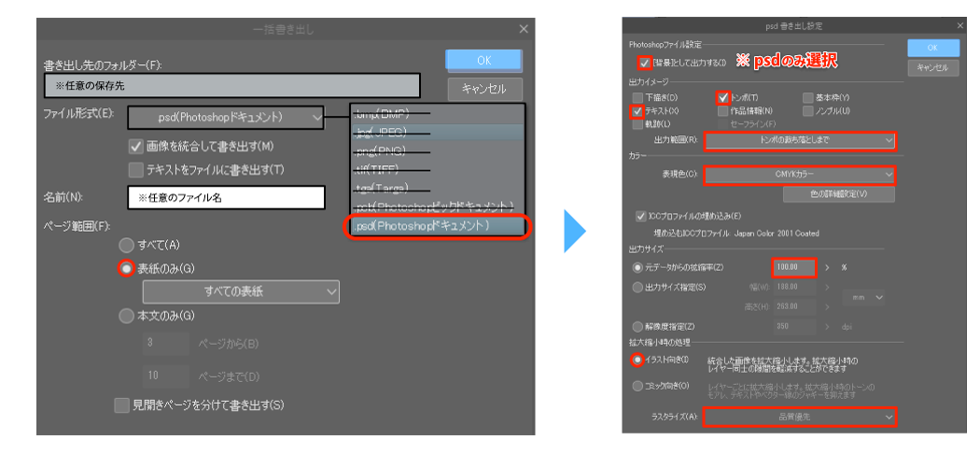The height and width of the screenshot is (454, 980).
Task: Toggle the テキスト(X) output checkbox
Action: pos(637,111)
